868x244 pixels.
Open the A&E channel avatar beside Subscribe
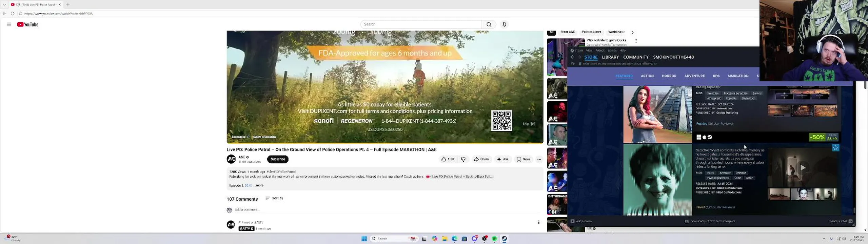[231, 159]
